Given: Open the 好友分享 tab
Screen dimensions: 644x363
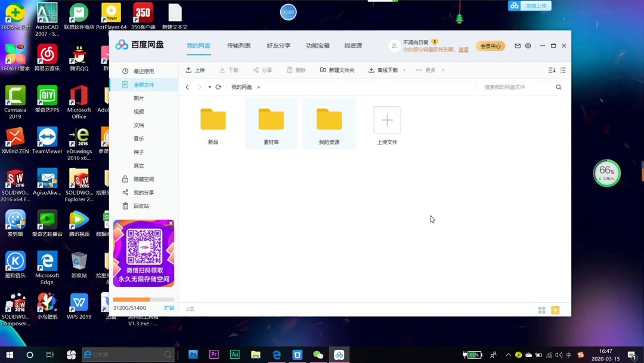Looking at the screenshot, I should [278, 45].
